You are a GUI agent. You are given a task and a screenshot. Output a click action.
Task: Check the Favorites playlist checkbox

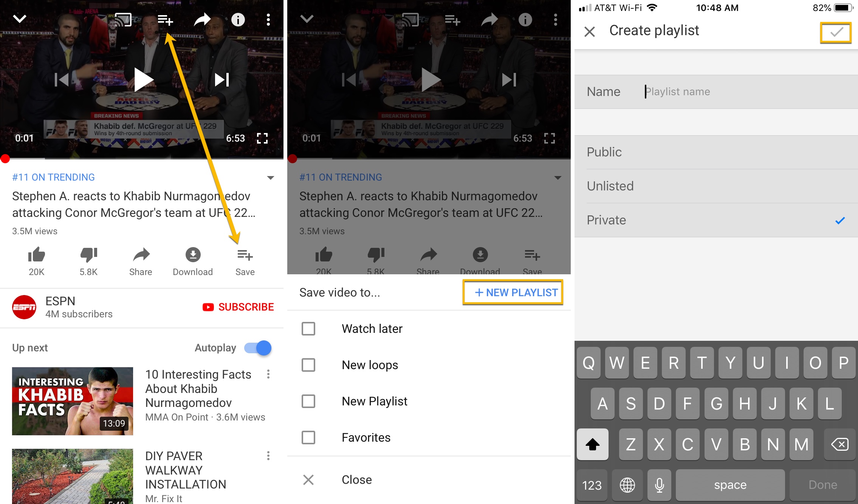coord(310,436)
